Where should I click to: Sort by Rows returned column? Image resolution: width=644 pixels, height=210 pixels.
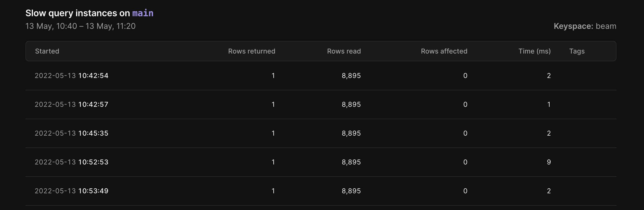(x=252, y=51)
